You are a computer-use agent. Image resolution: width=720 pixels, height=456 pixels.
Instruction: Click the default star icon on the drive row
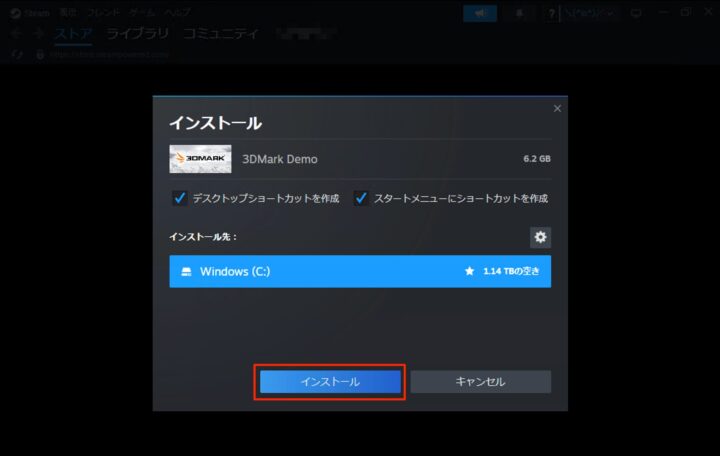tap(469, 272)
